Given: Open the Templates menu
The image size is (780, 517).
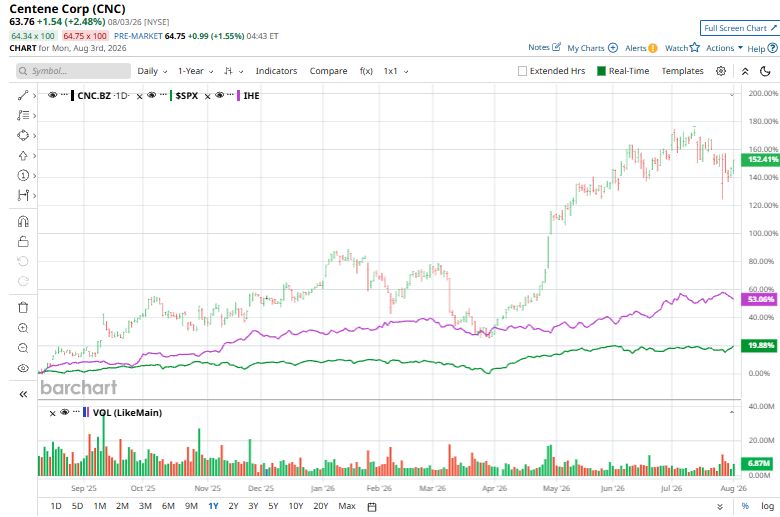Looking at the screenshot, I should 682,71.
